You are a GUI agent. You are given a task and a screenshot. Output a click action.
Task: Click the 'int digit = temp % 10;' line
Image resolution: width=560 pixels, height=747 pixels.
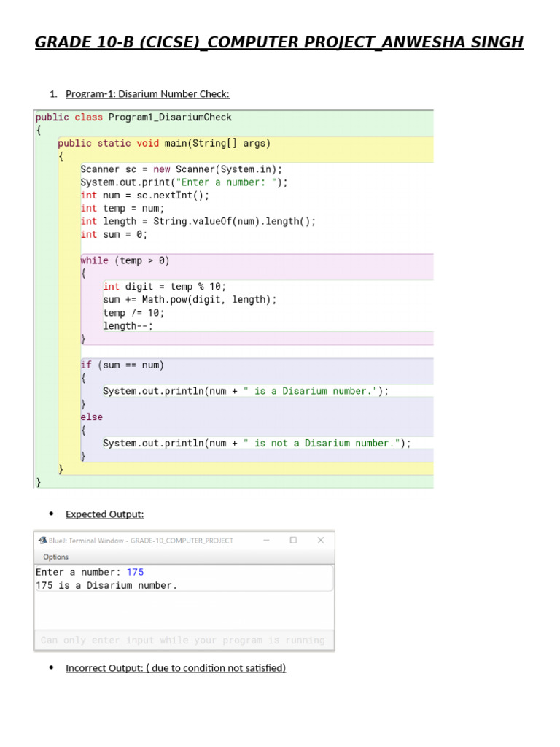[164, 287]
